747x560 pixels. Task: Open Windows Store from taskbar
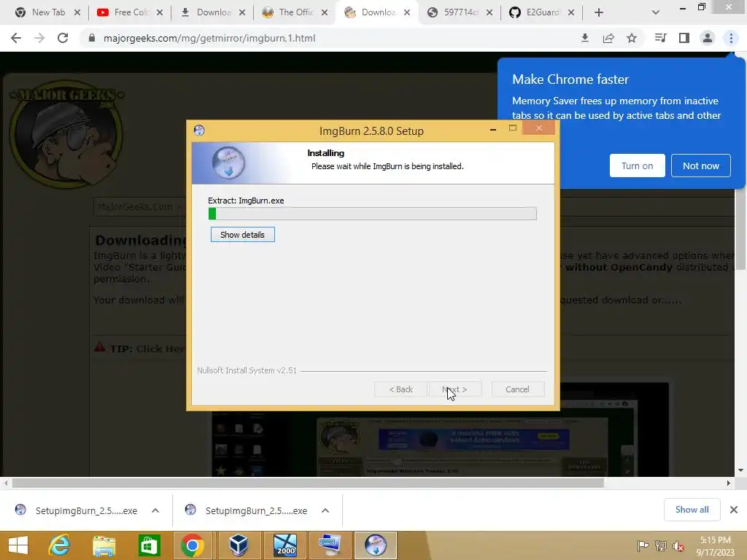(x=149, y=545)
